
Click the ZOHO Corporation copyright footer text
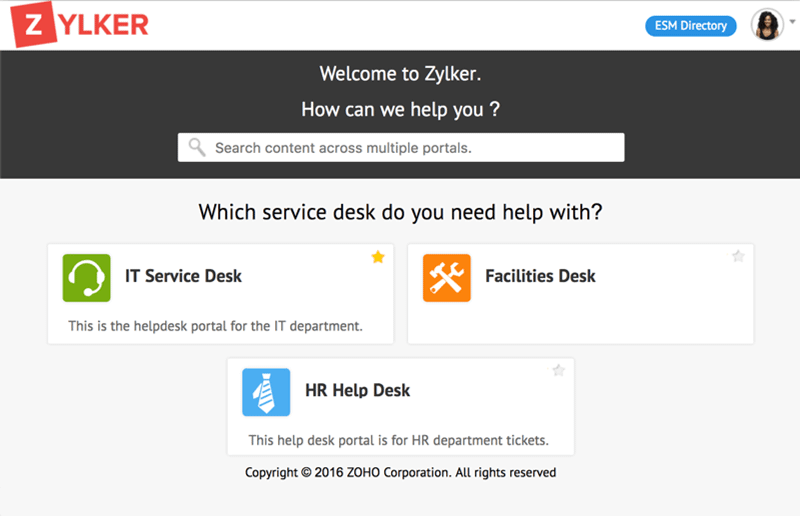[x=401, y=473]
